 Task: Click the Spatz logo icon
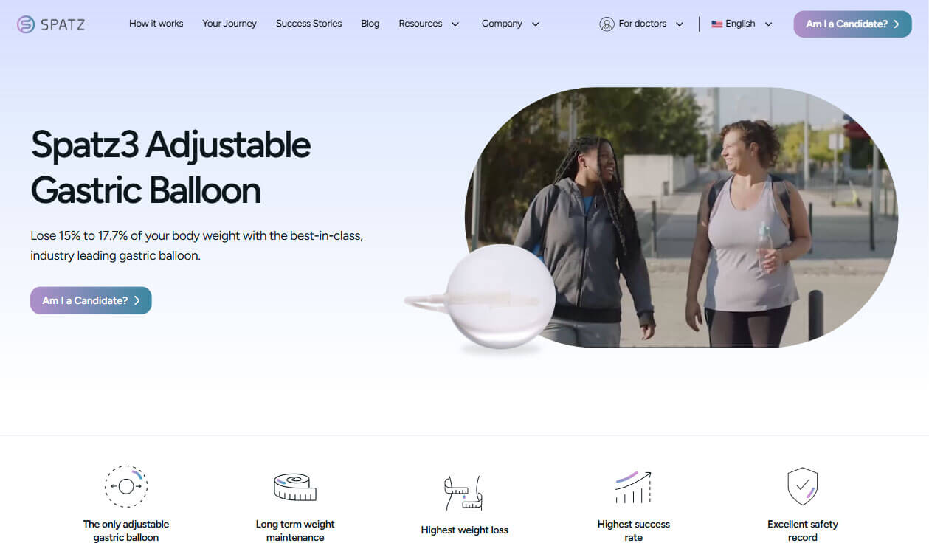[x=26, y=24]
